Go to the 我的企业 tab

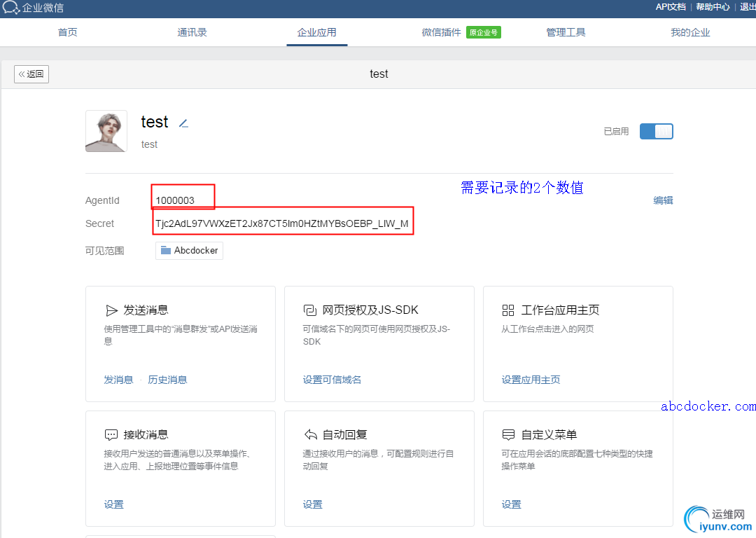[x=690, y=32]
